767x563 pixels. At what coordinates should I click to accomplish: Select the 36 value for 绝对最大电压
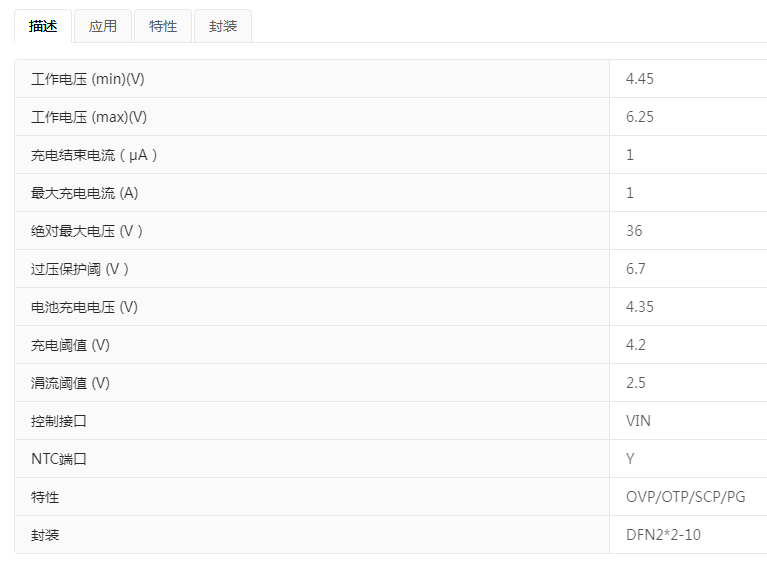click(x=634, y=231)
